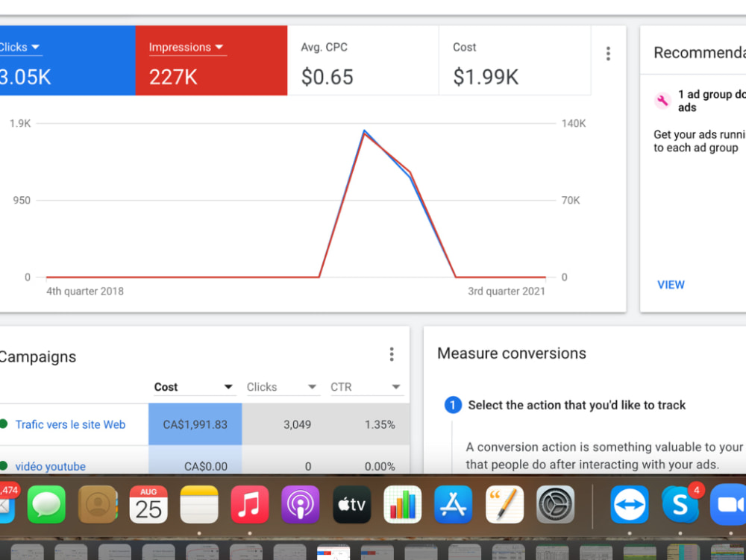746x560 pixels.
Task: Open the Impressions metric dropdown in the red tile
Action: pos(186,47)
